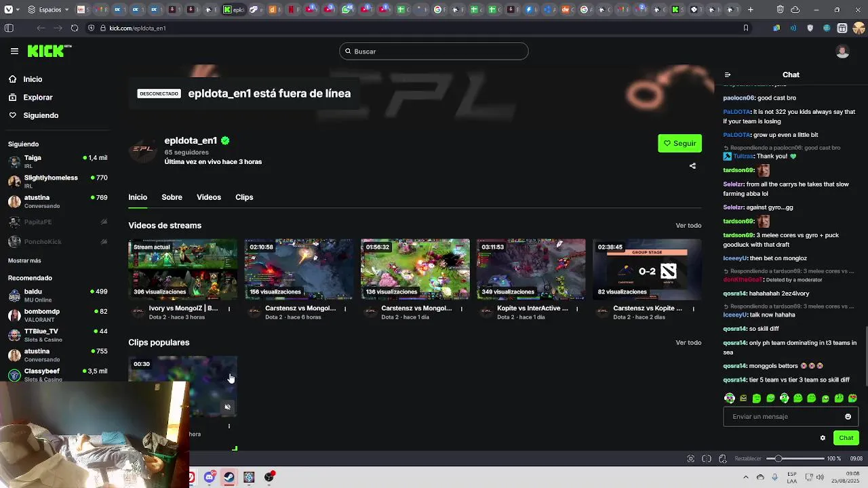This screenshot has height=488, width=868.
Task: Open options menu for the 02:10:58 Carstensz video
Action: (x=345, y=309)
